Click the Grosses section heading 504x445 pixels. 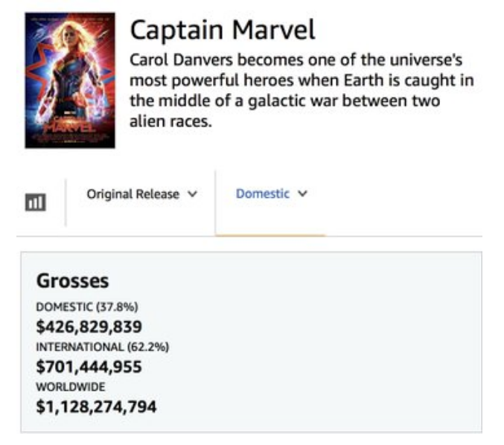(73, 281)
